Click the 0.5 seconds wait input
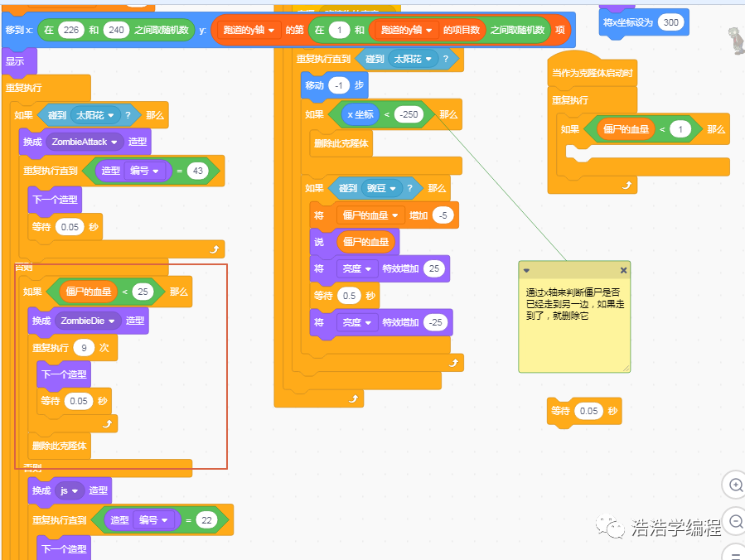 pyautogui.click(x=349, y=296)
